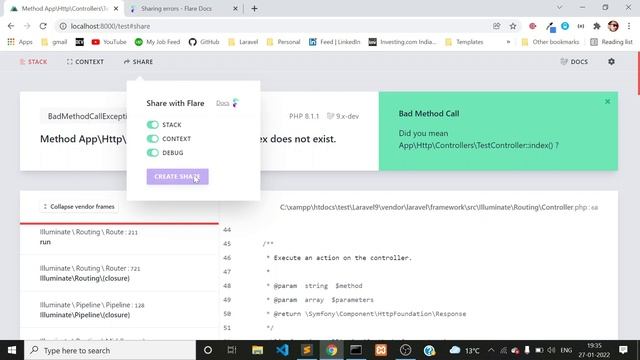Open the Investing.com India bookmark

[x=402, y=42]
